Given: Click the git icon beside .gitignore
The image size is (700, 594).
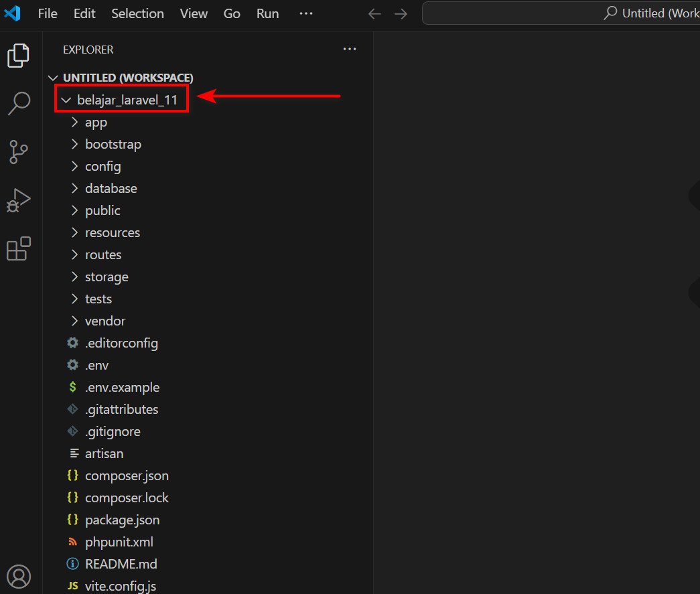Looking at the screenshot, I should [72, 431].
